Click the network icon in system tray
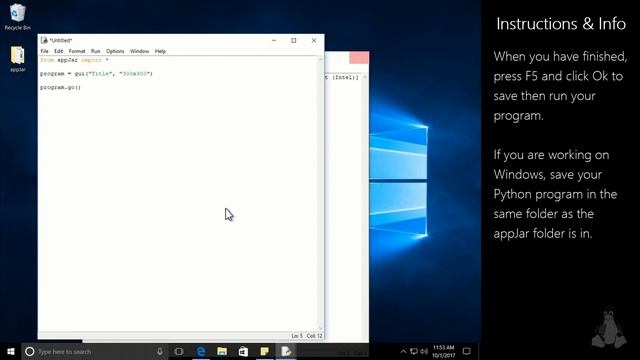Image resolution: width=640 pixels, height=360 pixels. pos(414,351)
